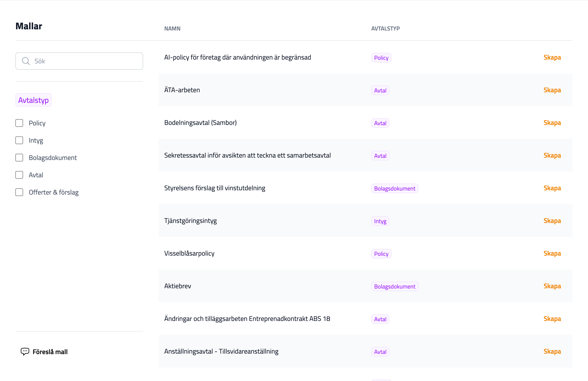The image size is (588, 381).
Task: Click the Bolagsdokument tag on Aktiebrev row
Action: pyautogui.click(x=394, y=286)
